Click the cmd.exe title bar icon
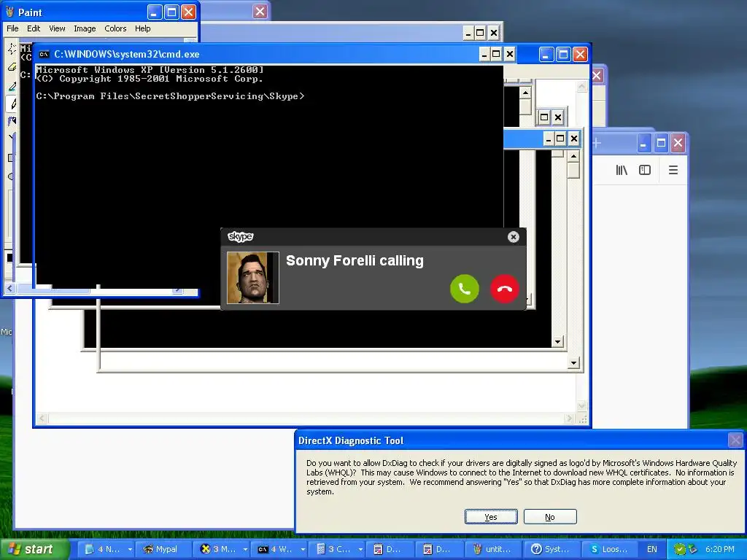This screenshot has width=747, height=560. click(44, 54)
